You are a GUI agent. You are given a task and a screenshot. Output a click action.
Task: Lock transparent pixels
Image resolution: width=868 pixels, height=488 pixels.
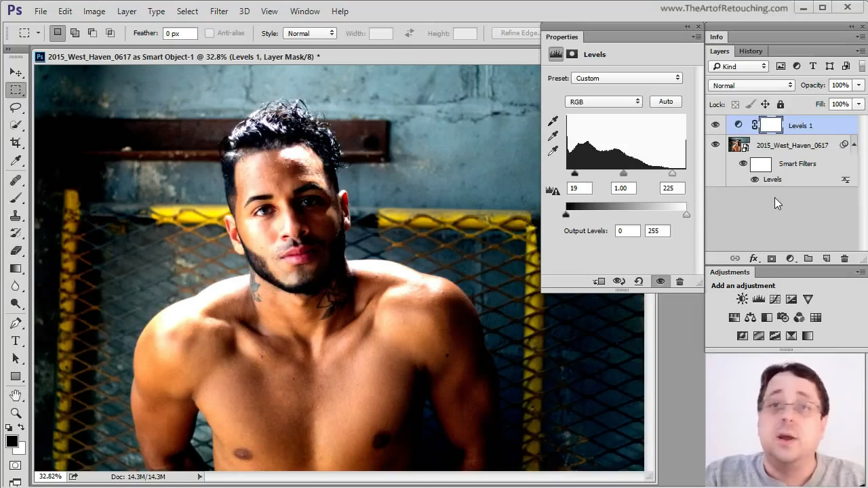735,104
